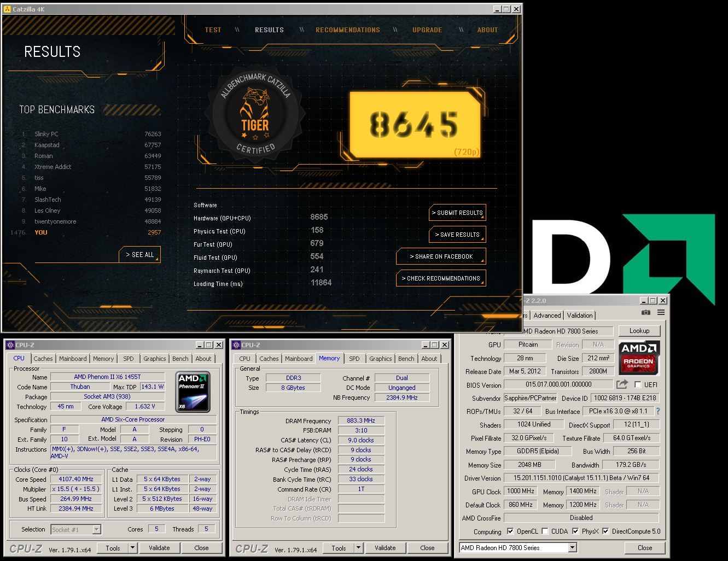The image size is (728, 561).
Task: Open the GPU-Z hamburger menu icon
Action: [x=661, y=312]
